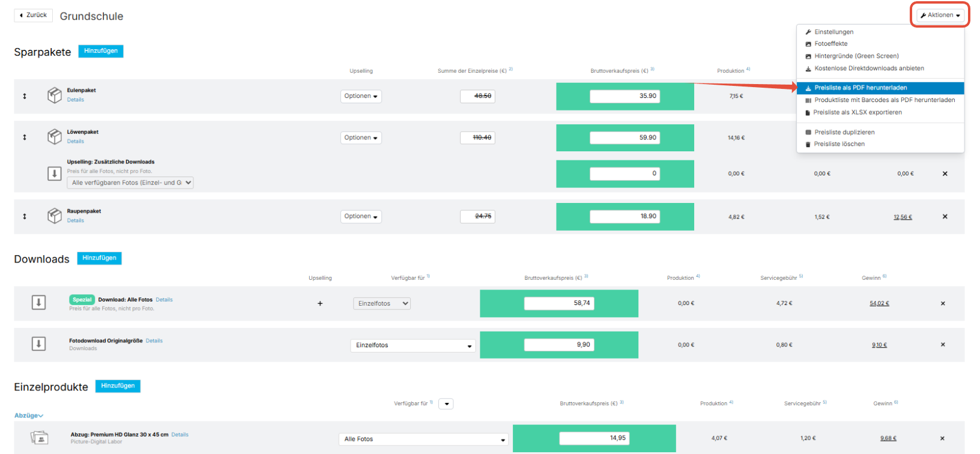
Task: Edit the upselling price field showing 0
Action: coord(625,174)
